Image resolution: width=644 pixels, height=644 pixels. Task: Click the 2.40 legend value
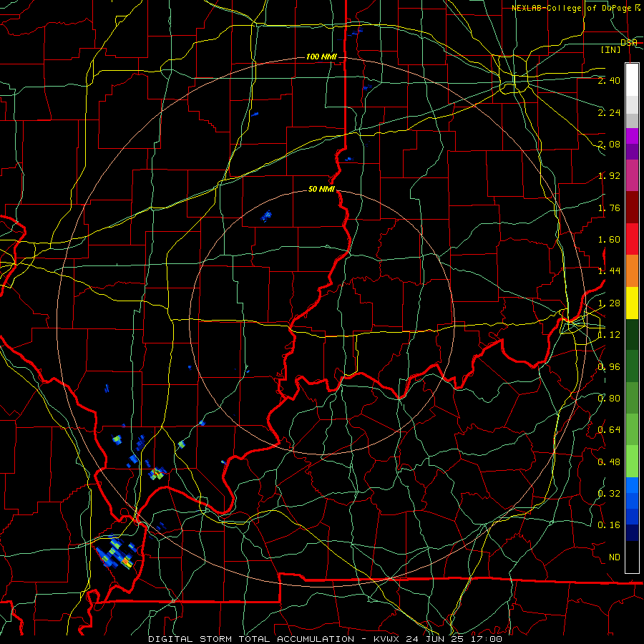[609, 80]
